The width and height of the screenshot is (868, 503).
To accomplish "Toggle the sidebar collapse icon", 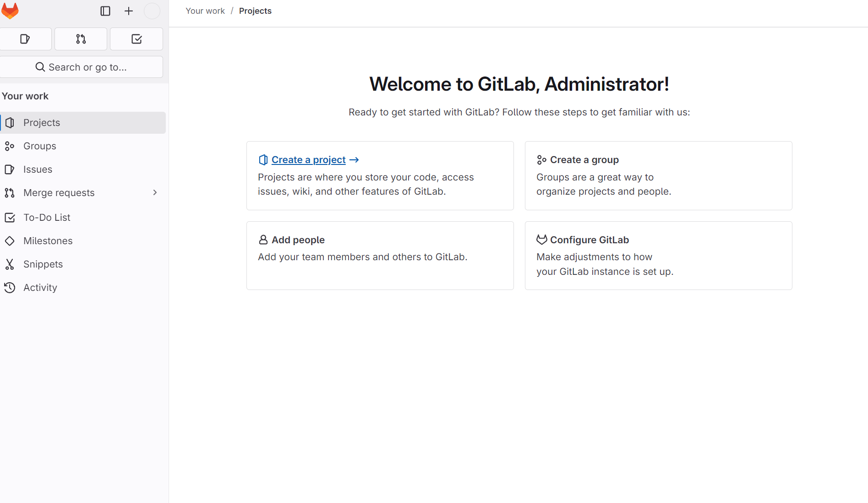I will point(105,11).
